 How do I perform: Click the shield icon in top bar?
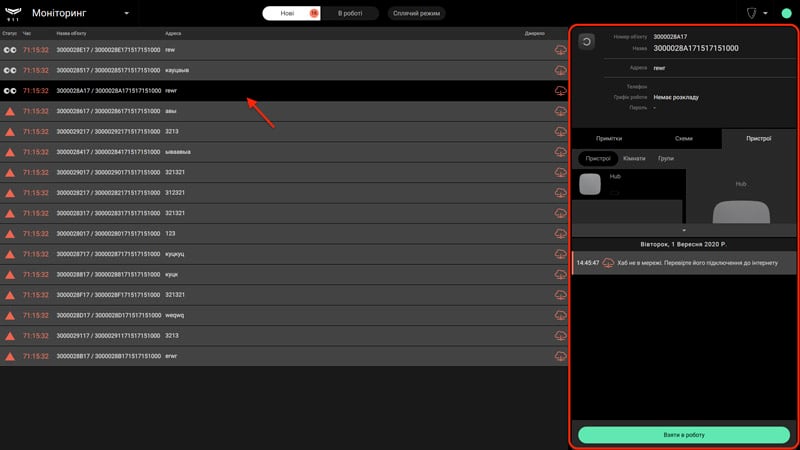tap(752, 13)
